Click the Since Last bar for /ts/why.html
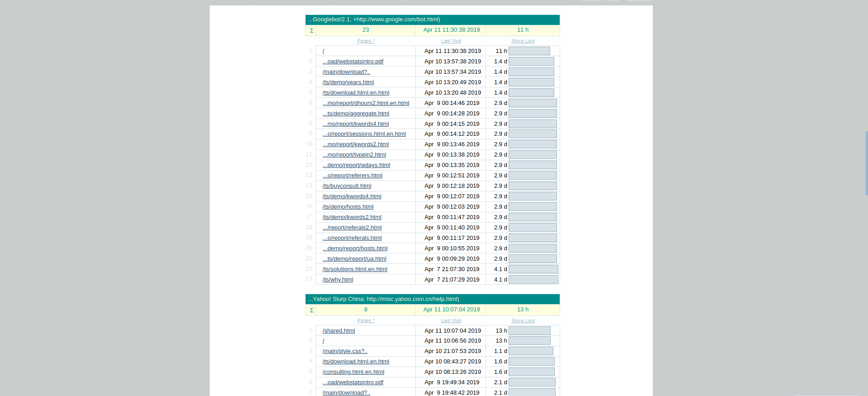The width and height of the screenshot is (868, 396). [x=533, y=280]
